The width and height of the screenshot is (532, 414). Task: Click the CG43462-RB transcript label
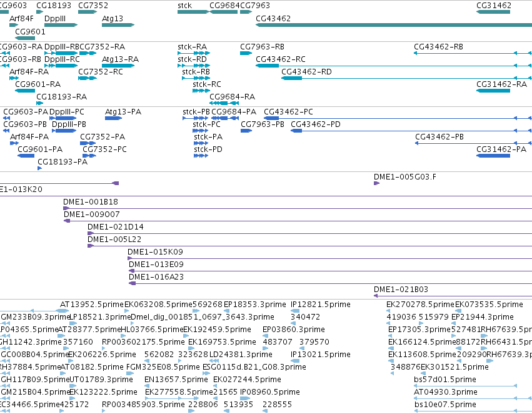(438, 47)
